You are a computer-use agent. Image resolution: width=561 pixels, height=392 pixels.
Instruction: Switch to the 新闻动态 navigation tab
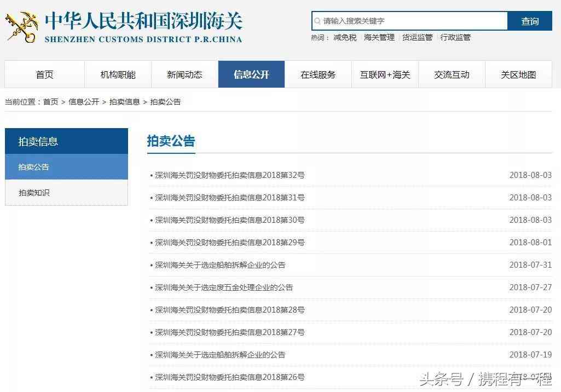[184, 74]
